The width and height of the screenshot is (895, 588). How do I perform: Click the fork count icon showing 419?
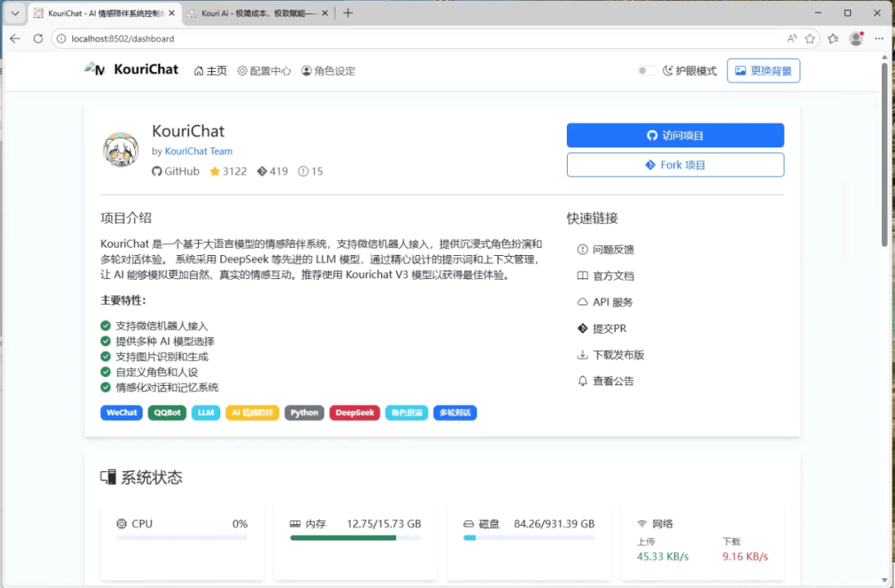pos(262,171)
